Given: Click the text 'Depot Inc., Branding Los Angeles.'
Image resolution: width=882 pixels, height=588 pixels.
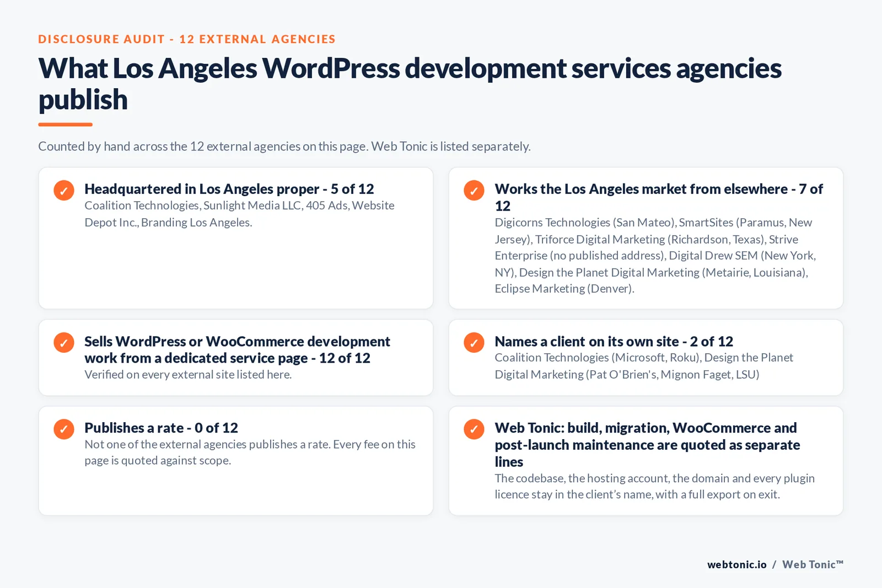Looking at the screenshot, I should click(x=168, y=223).
